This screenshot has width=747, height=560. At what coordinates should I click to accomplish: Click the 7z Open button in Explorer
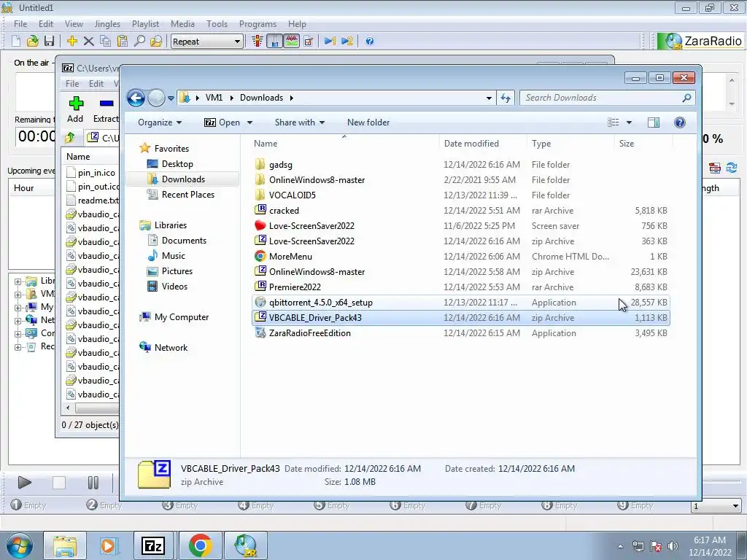click(x=222, y=122)
